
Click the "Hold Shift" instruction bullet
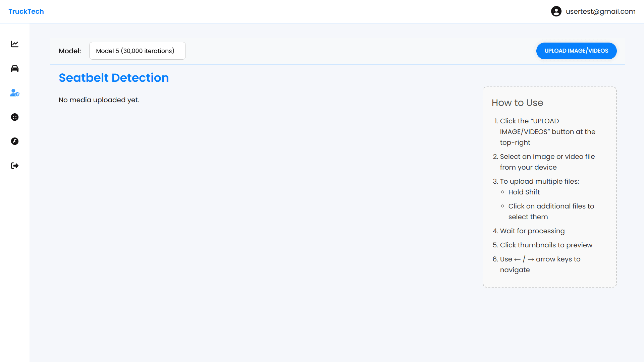[x=524, y=192]
